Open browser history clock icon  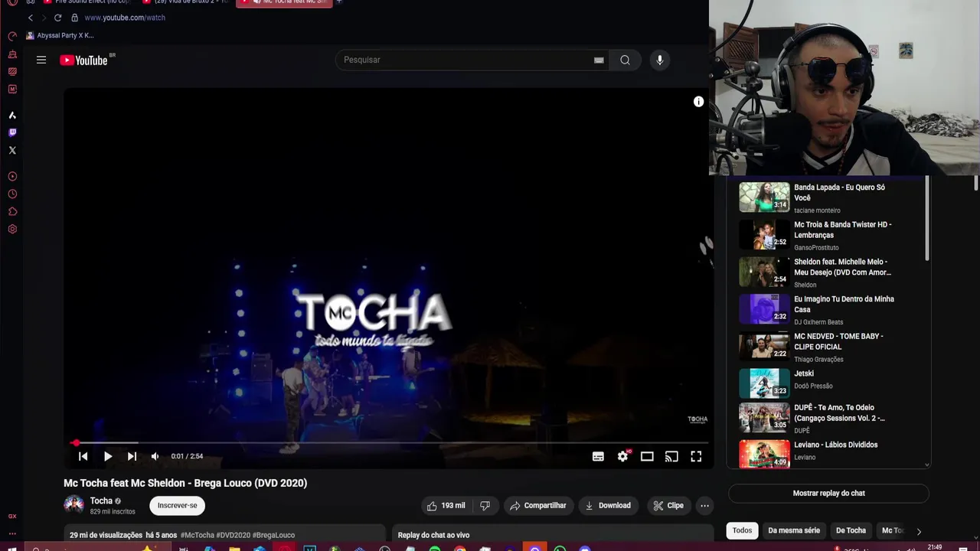pyautogui.click(x=12, y=194)
